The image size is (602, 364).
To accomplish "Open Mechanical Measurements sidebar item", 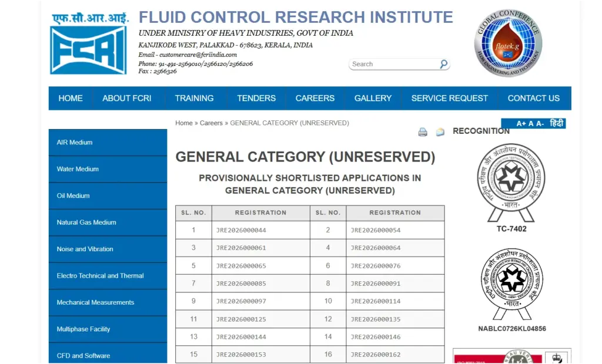I will (x=108, y=302).
